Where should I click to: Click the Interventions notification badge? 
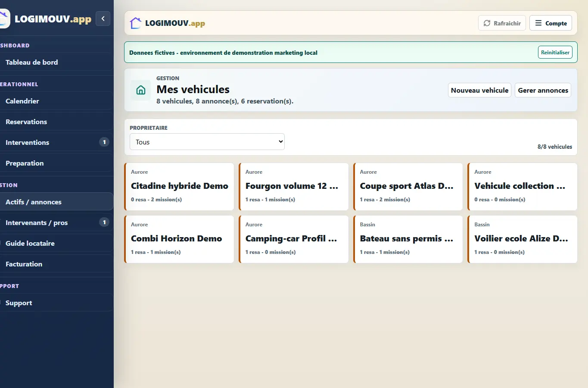104,142
